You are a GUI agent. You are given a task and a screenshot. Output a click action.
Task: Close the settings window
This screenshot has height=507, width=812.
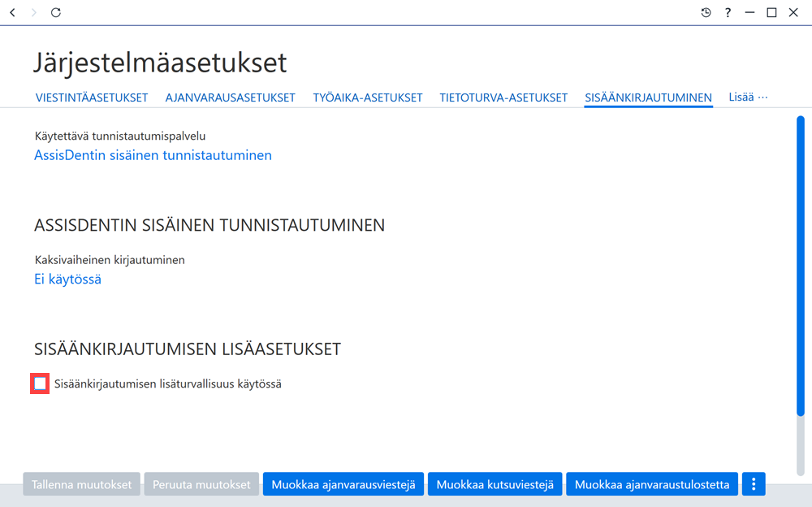click(793, 12)
